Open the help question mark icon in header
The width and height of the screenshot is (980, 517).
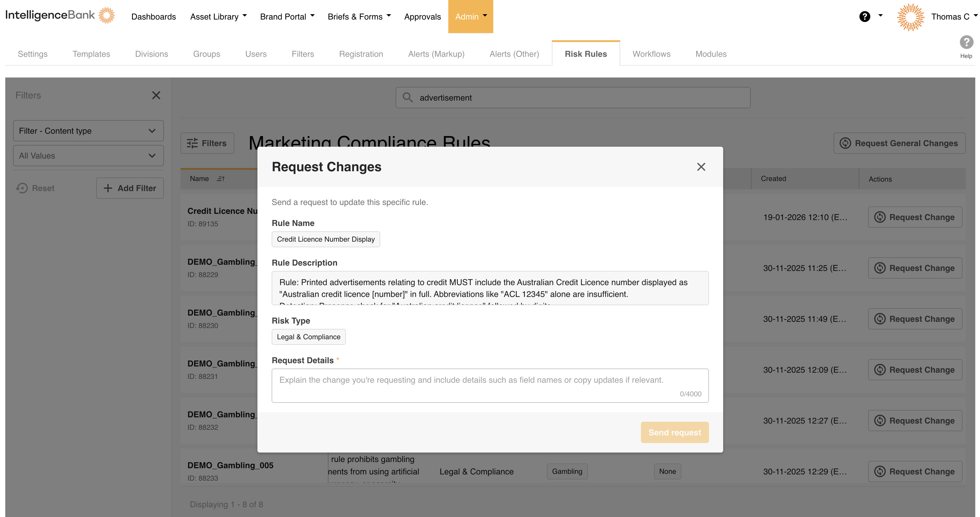click(865, 16)
